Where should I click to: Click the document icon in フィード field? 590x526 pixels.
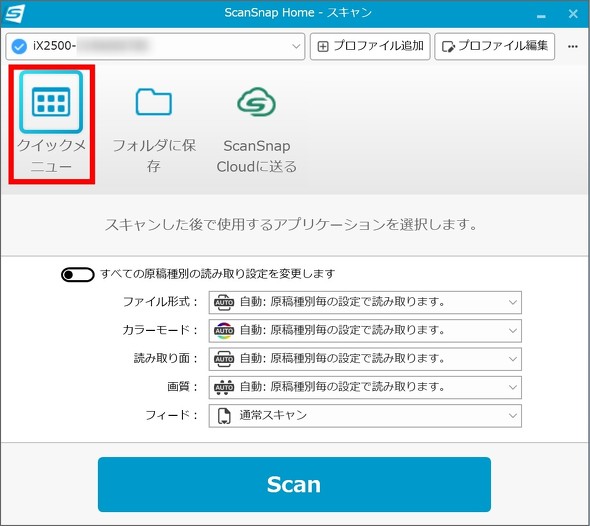point(224,416)
